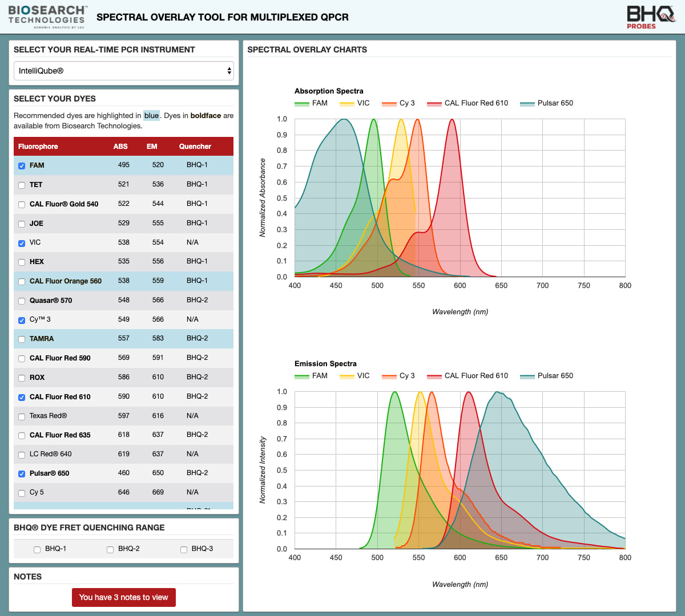Click the Emission Spectra chart title
Screen dimensions: 685x616
click(x=325, y=364)
